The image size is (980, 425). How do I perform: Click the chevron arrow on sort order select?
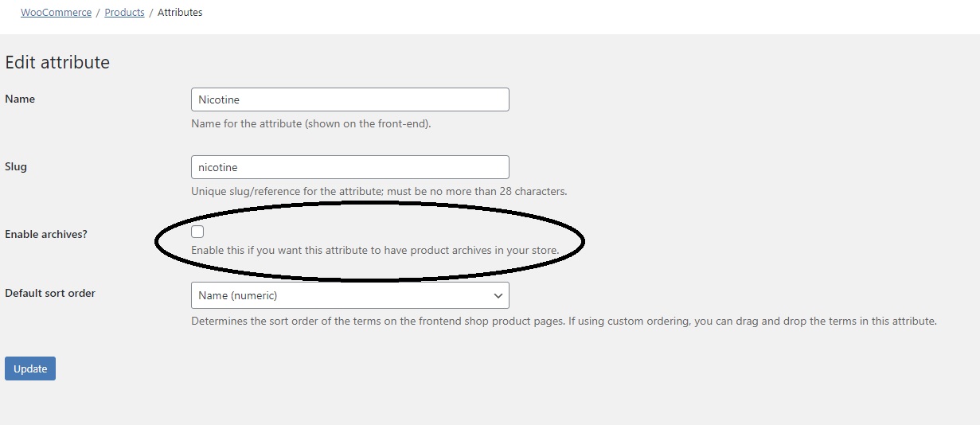tap(498, 295)
